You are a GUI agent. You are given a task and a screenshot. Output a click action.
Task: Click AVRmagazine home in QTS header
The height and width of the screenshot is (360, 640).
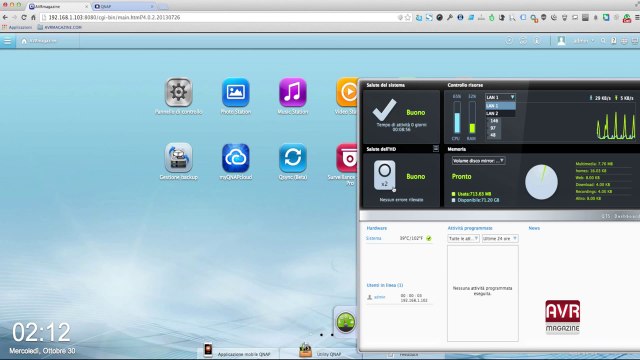coord(39,41)
